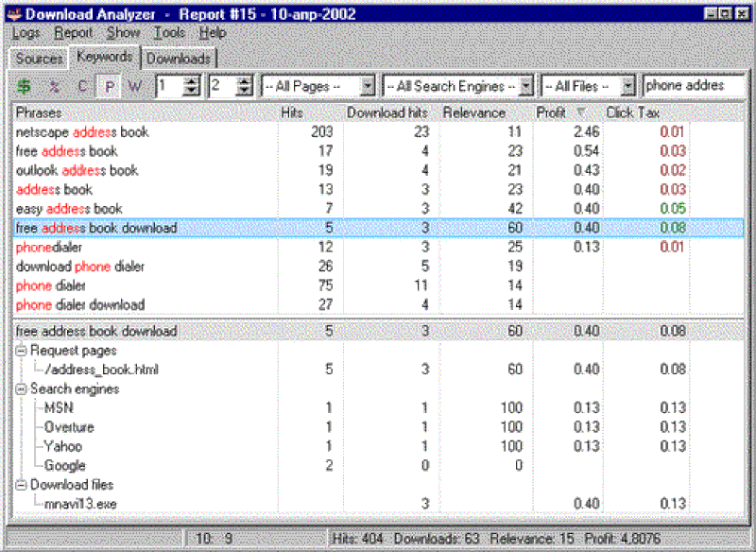The image size is (756, 552).
Task: Click the up arrow of the first number stepper
Action: [x=189, y=82]
